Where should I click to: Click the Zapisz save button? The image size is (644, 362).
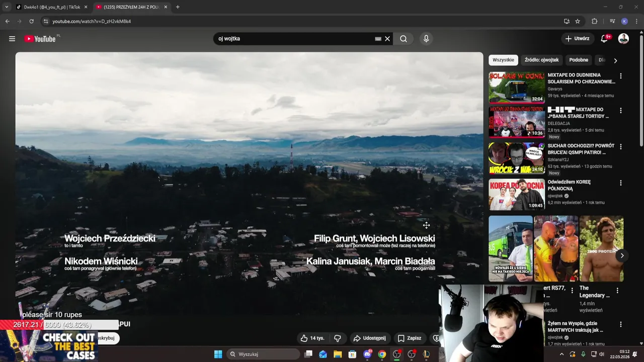pyautogui.click(x=410, y=338)
